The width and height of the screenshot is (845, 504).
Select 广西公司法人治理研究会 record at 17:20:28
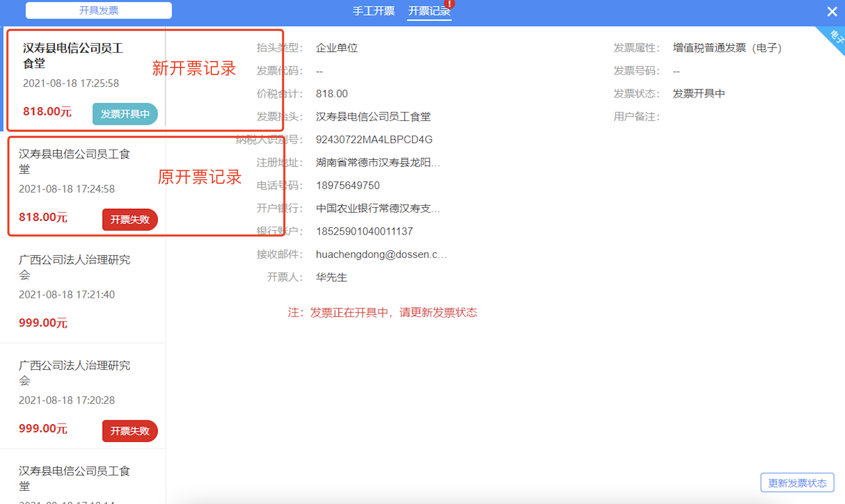point(83,396)
